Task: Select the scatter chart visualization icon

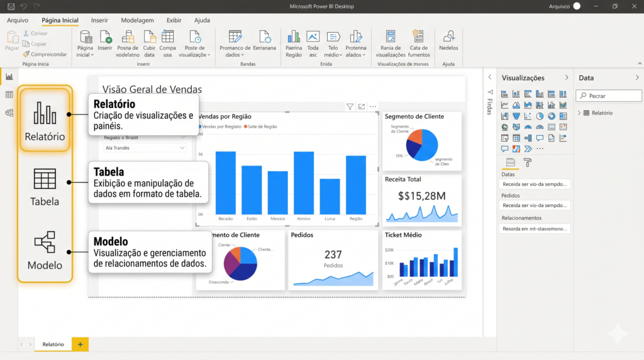Action: point(528,116)
